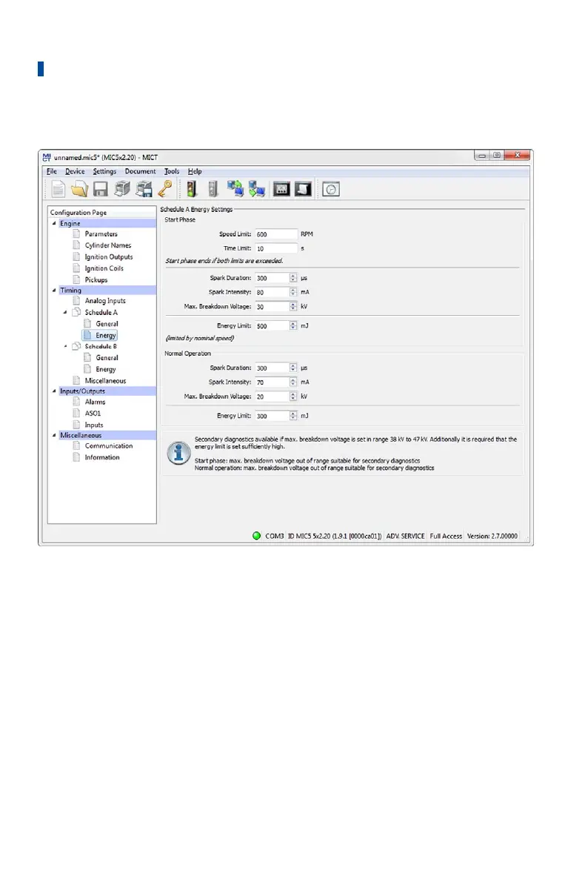The width and height of the screenshot is (588, 882).
Task: Click the Schedule A node icon
Action: point(76,312)
